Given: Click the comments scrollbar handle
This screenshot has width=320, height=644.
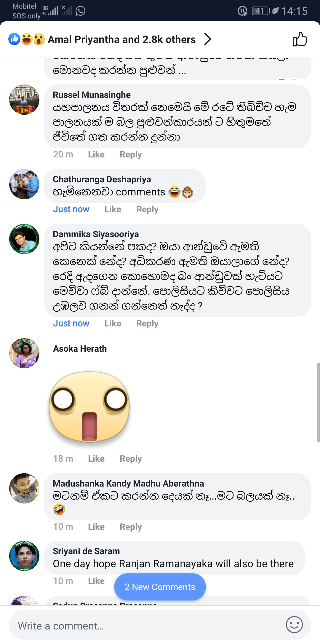Looking at the screenshot, I should tap(318, 402).
